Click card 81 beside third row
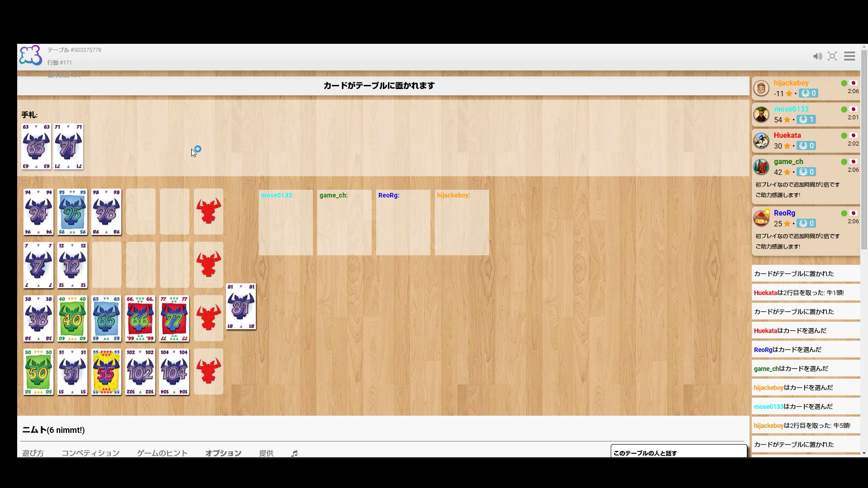 pyautogui.click(x=241, y=307)
